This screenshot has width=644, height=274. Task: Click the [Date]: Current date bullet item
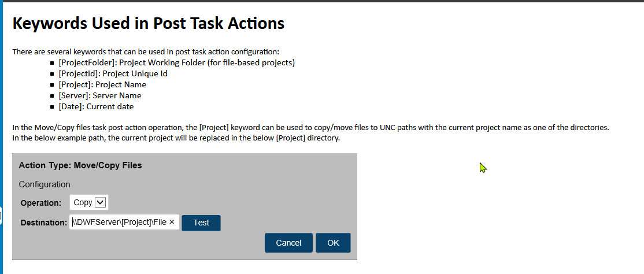[96, 106]
